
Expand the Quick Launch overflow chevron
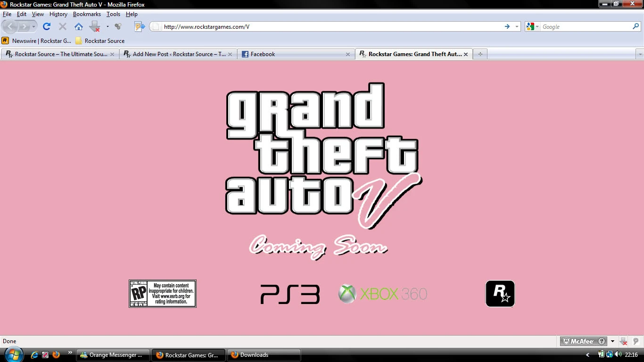(70, 353)
